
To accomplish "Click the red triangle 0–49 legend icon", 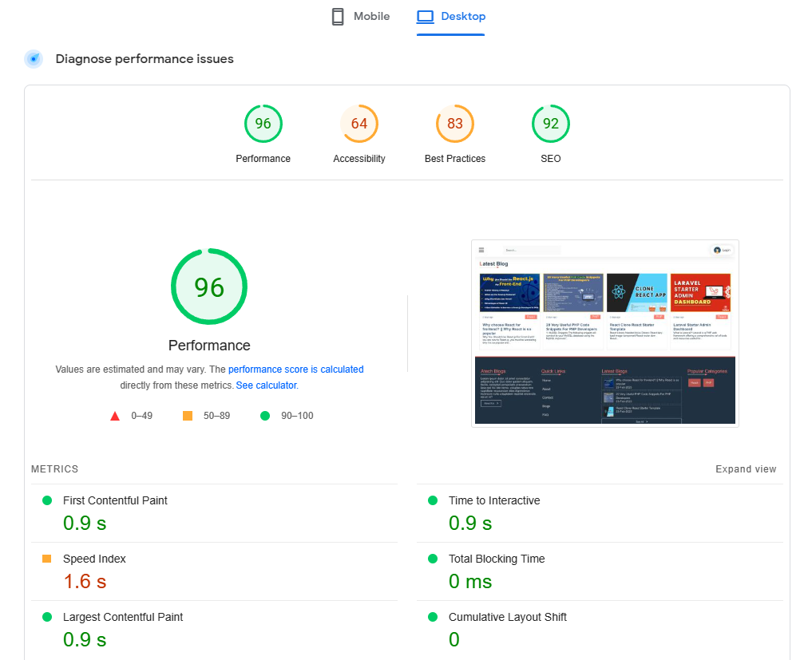I will pos(115,416).
